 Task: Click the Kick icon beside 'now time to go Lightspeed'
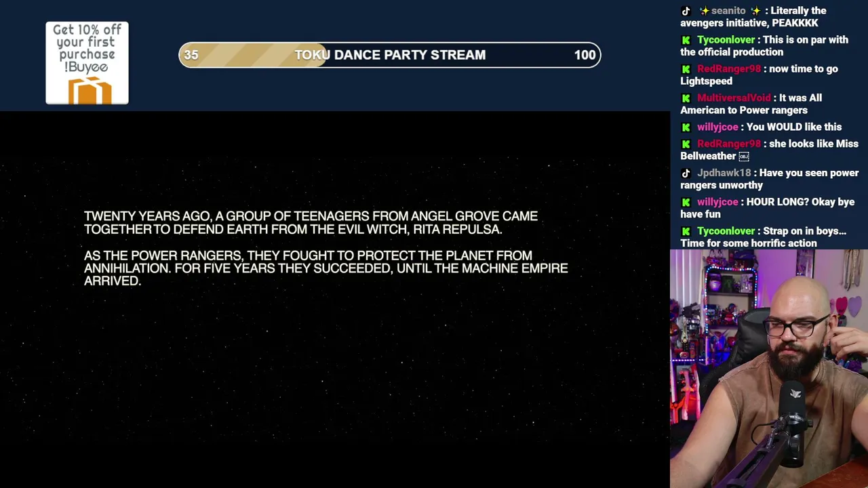pyautogui.click(x=686, y=69)
